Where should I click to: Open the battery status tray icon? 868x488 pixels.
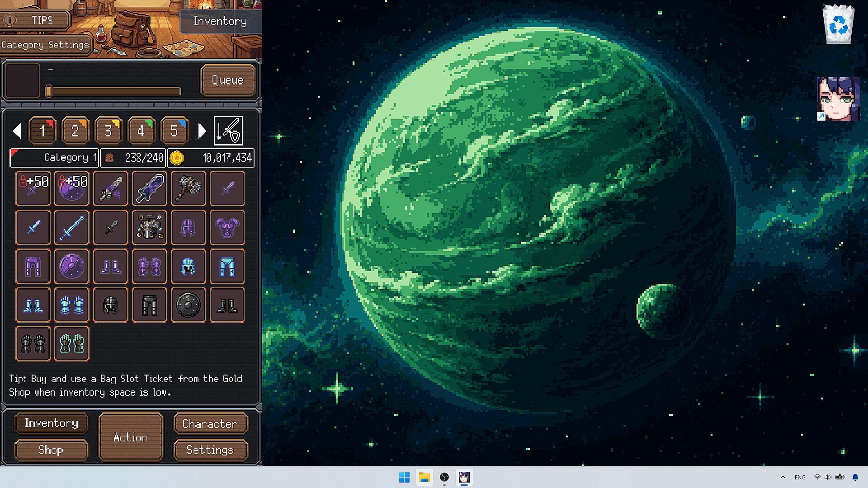point(840,477)
